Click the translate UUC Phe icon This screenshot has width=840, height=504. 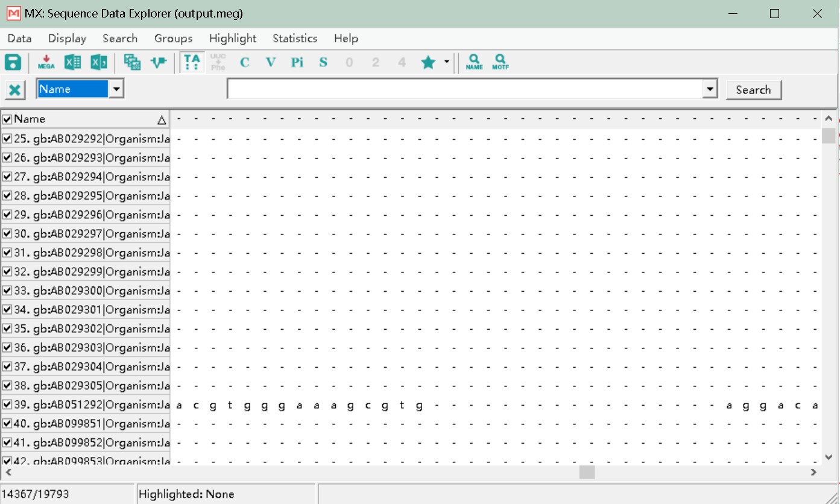pos(218,62)
